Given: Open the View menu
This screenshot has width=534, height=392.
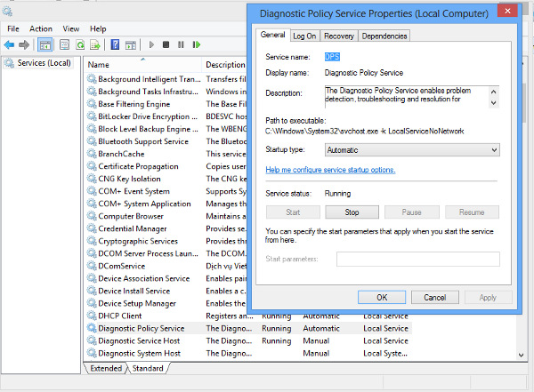Looking at the screenshot, I should point(71,29).
